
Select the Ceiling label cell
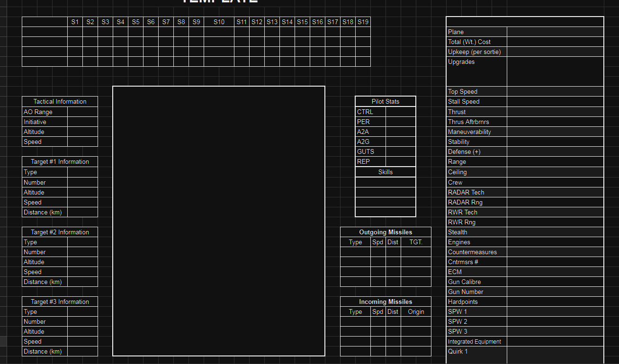click(x=477, y=172)
